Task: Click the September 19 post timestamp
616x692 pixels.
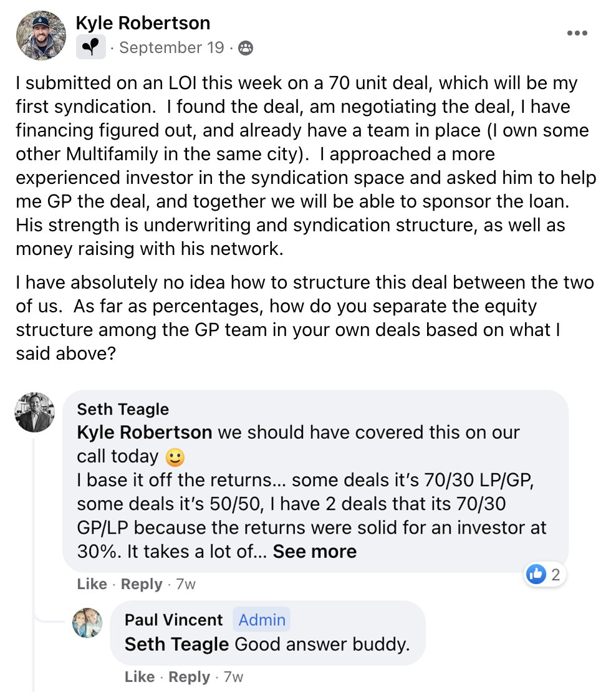Action: 171,48
